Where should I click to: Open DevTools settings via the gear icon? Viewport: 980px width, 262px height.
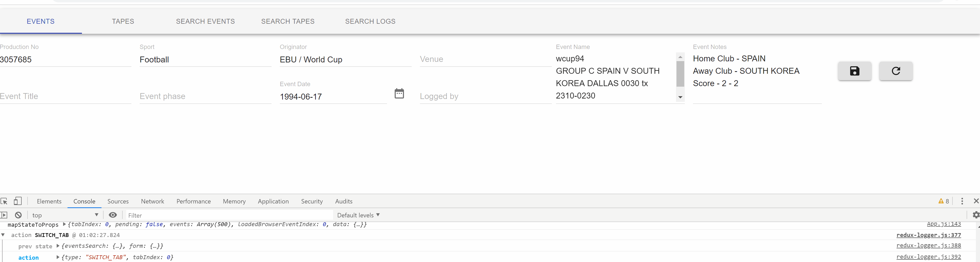tap(975, 215)
